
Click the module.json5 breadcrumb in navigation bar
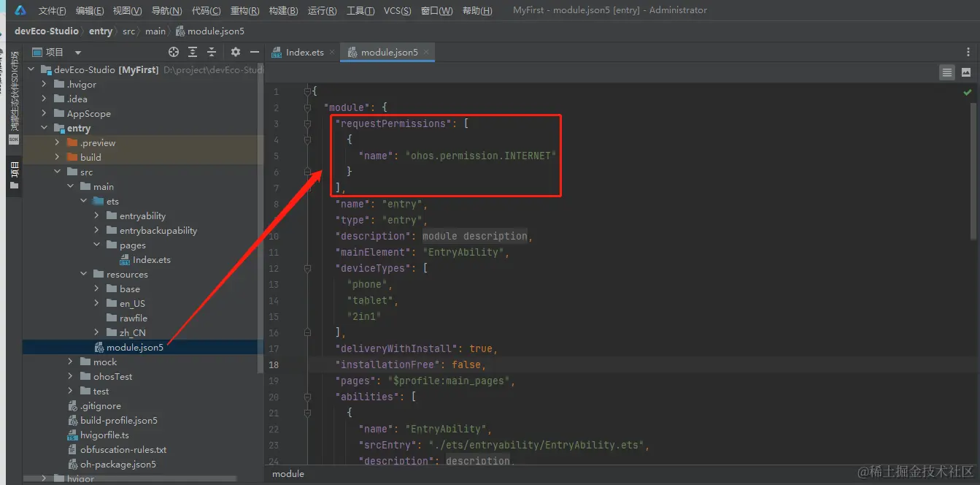210,31
